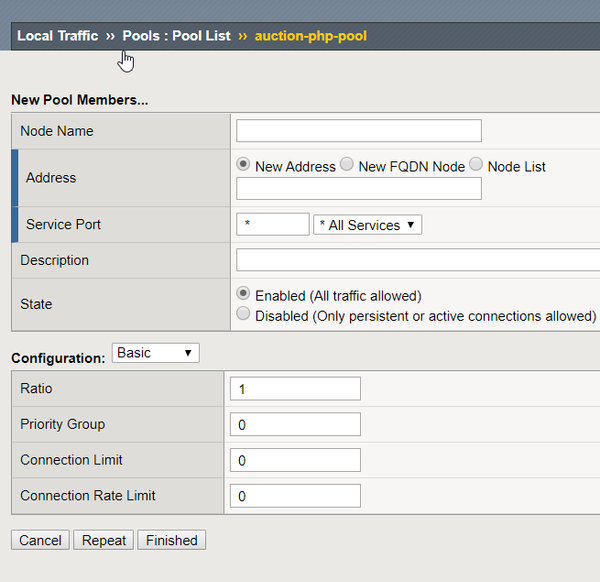Viewport: 600px width, 582px height.
Task: Click the Address input box
Action: point(358,189)
